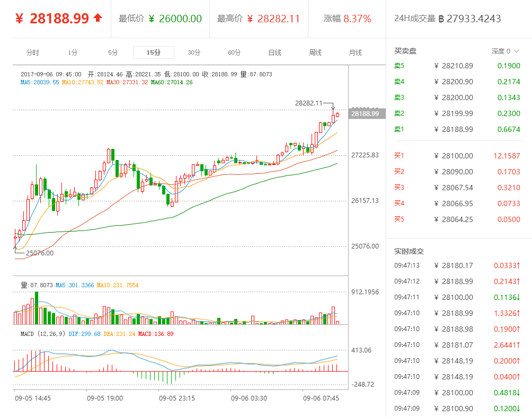The height and width of the screenshot is (417, 532).
Task: Switch to the 分时 chart tab
Action: 32,52
